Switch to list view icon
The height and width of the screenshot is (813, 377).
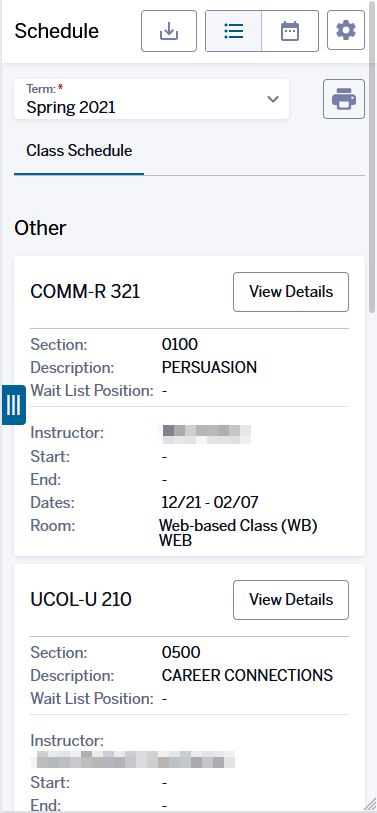233,31
